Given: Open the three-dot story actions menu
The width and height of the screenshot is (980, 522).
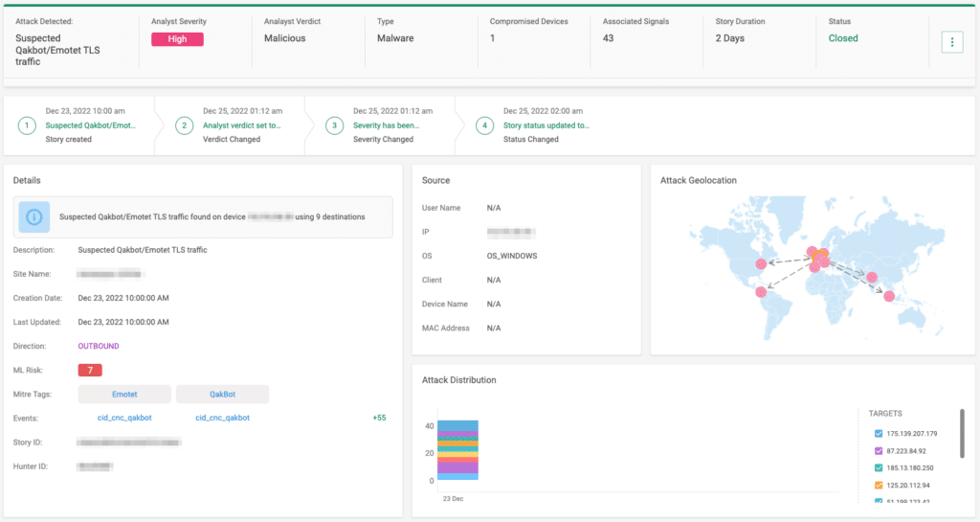Looking at the screenshot, I should (952, 42).
